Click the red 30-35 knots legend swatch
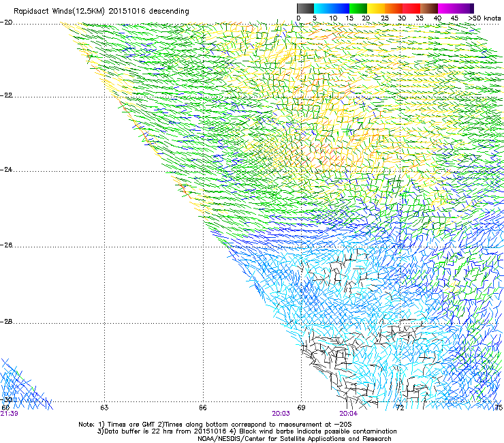 tap(411, 8)
